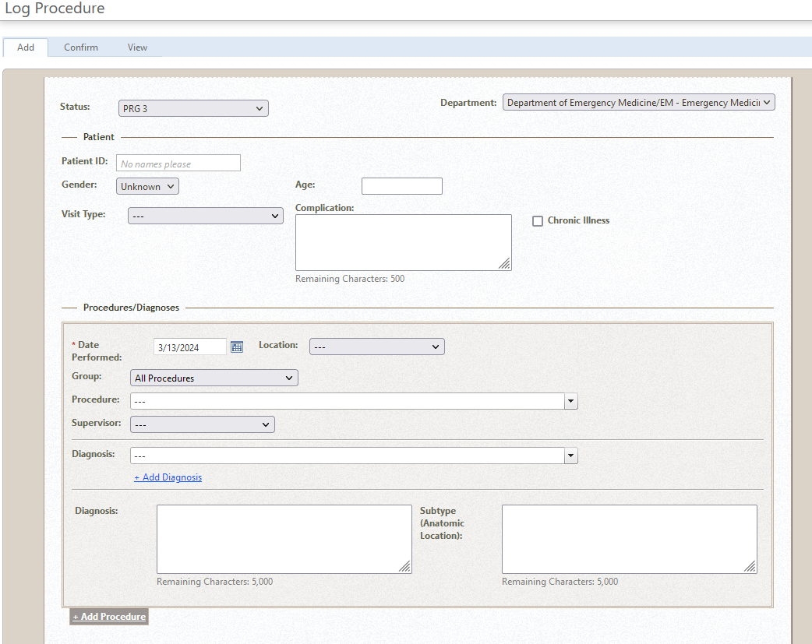Tick the Chronic Illness checkbox
The image size is (812, 644).
[538, 221]
